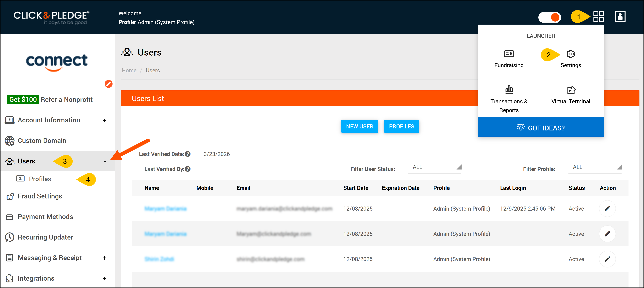Click the Profiles ID card icon
The height and width of the screenshot is (288, 644).
pyautogui.click(x=20, y=179)
